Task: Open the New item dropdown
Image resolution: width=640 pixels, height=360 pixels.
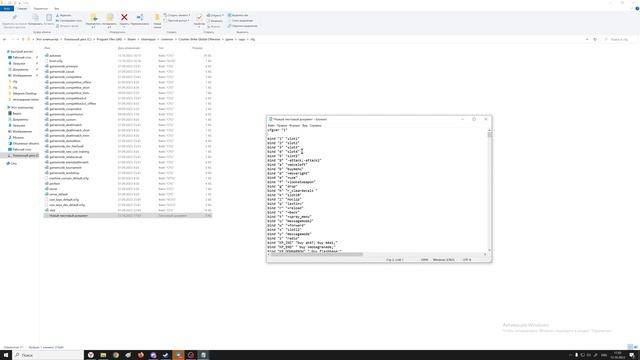Action: click(177, 15)
